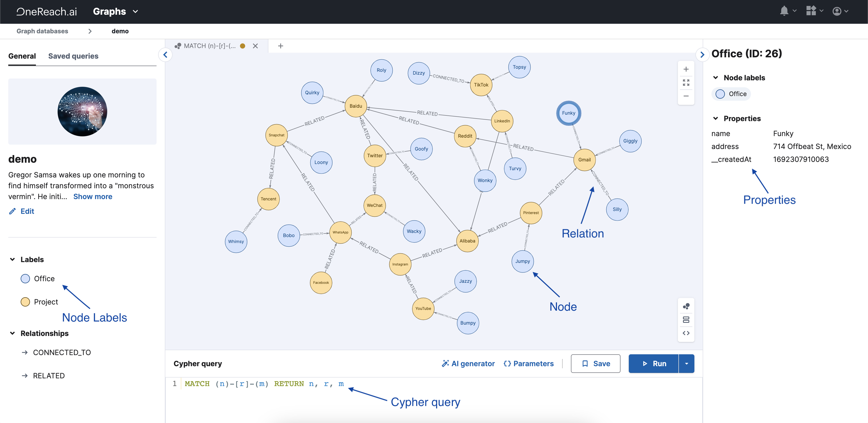Click the CONNECTED_TO relationship
Viewport: 868px width, 423px height.
coord(62,352)
